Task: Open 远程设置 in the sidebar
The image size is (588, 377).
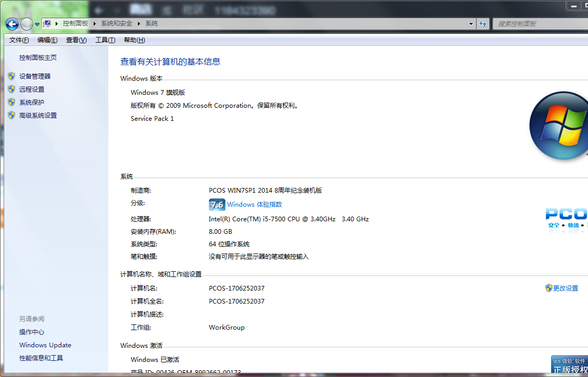Action: click(x=32, y=90)
